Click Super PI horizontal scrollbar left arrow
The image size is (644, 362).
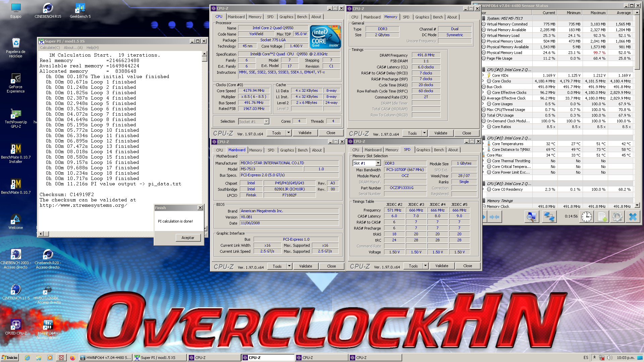(x=41, y=234)
